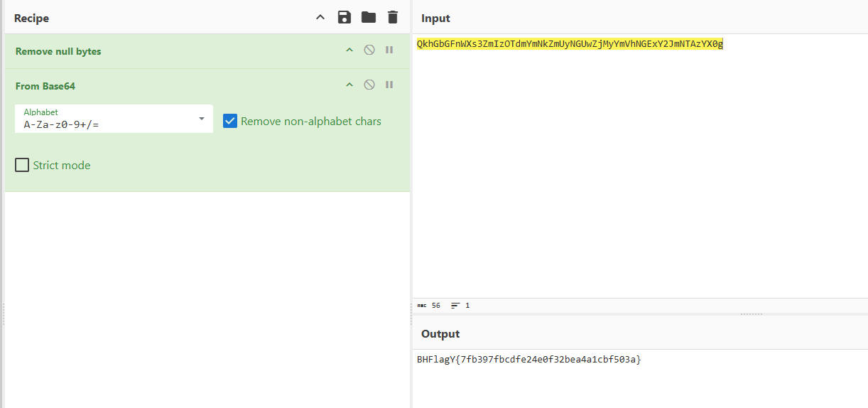Disable the Remove null bytes operation
The height and width of the screenshot is (408, 868).
point(369,50)
